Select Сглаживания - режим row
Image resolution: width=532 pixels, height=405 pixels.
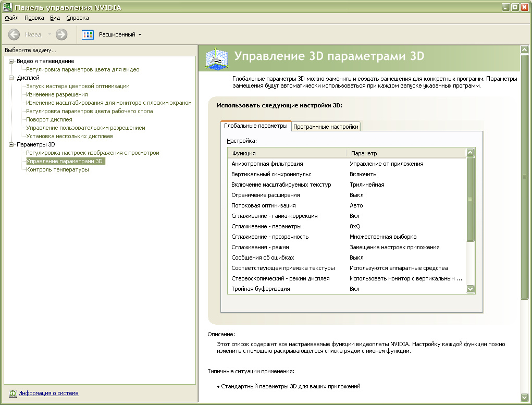coord(347,248)
